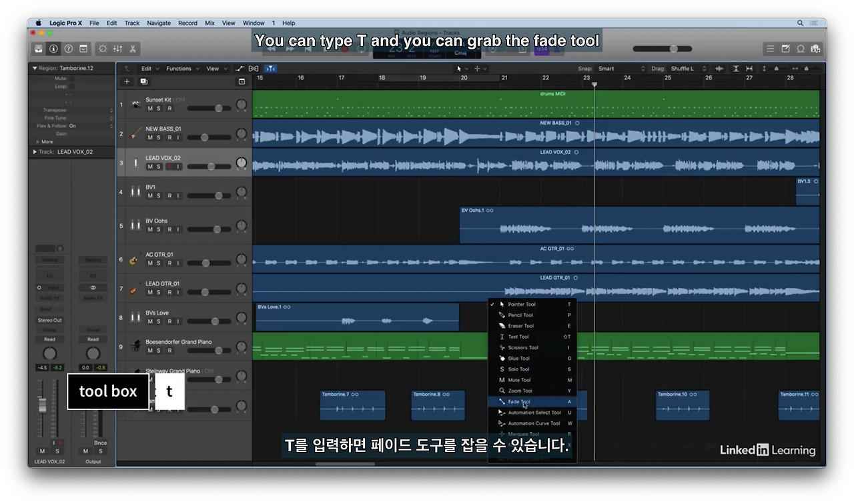Expand the Track LEAD VOX_02 disclosure triangle

(x=35, y=152)
